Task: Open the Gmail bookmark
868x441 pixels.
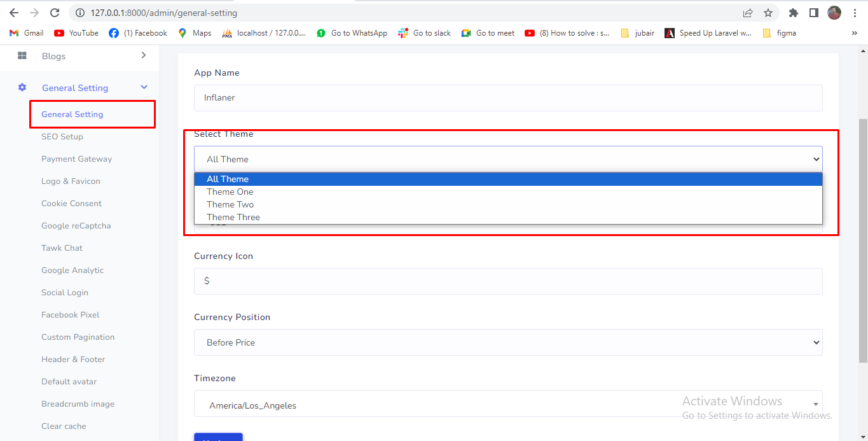Action: [27, 33]
